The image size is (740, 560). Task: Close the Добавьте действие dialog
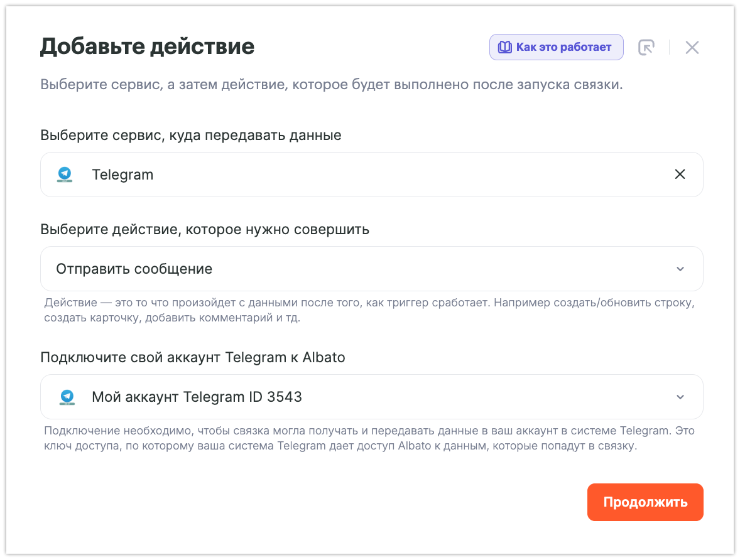(x=692, y=48)
